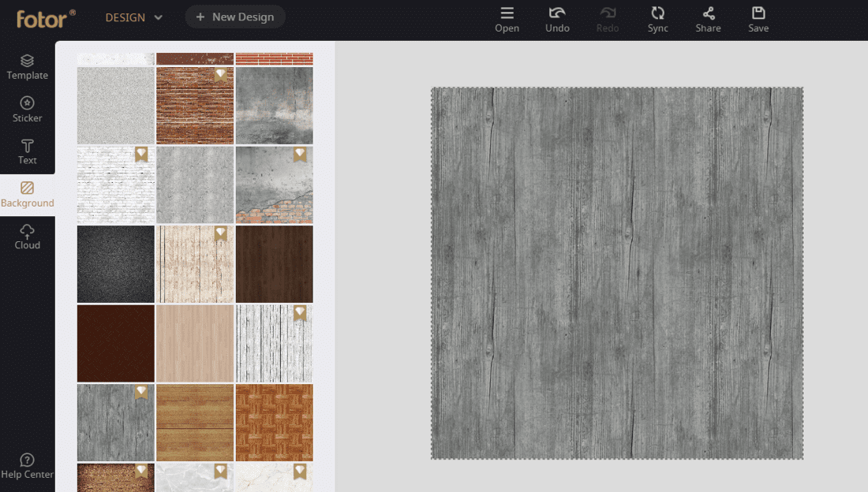Share the current design

708,20
